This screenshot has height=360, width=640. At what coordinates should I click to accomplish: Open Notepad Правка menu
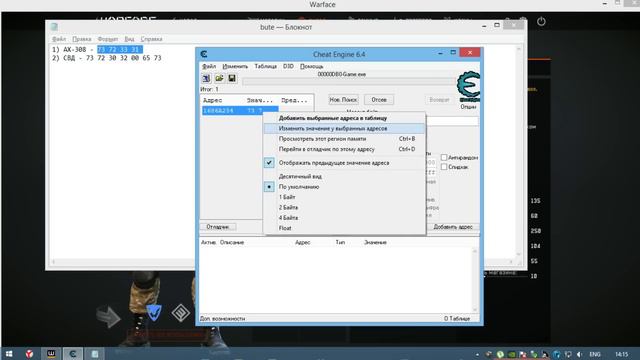coord(82,39)
